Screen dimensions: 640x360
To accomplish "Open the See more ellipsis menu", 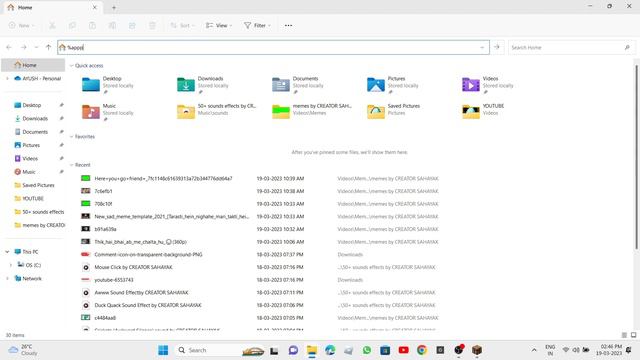I will 289,25.
